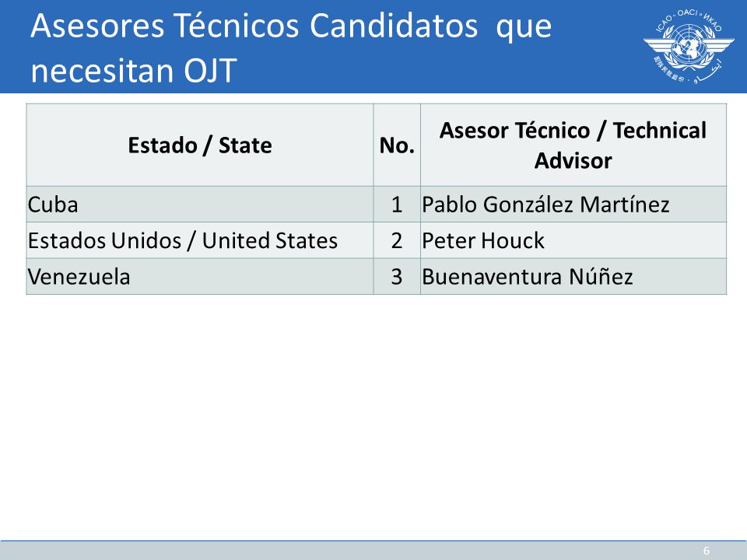Viewport: 747px width, 560px height.
Task: Click row number 1 cell
Action: click(397, 205)
